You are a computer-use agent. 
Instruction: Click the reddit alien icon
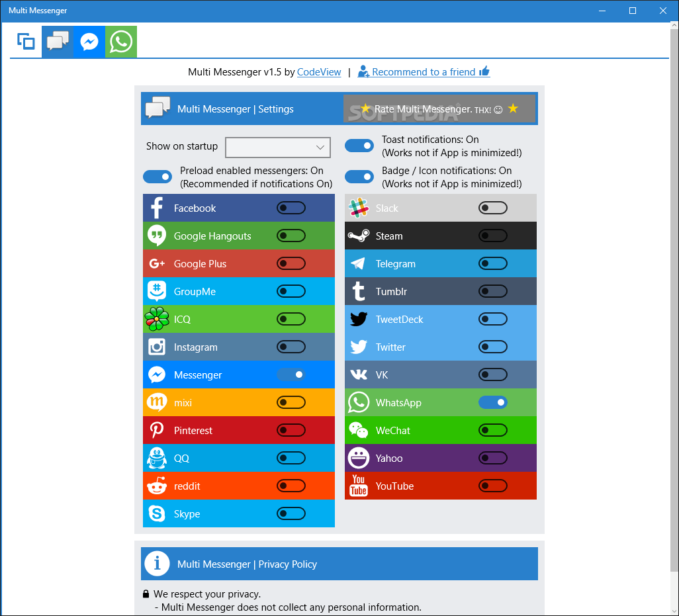[x=157, y=486]
